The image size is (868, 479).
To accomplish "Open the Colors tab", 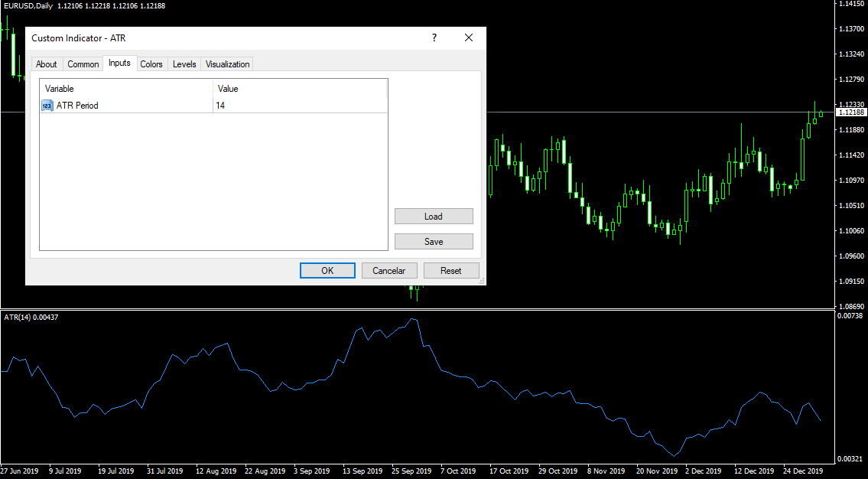I will tap(151, 64).
